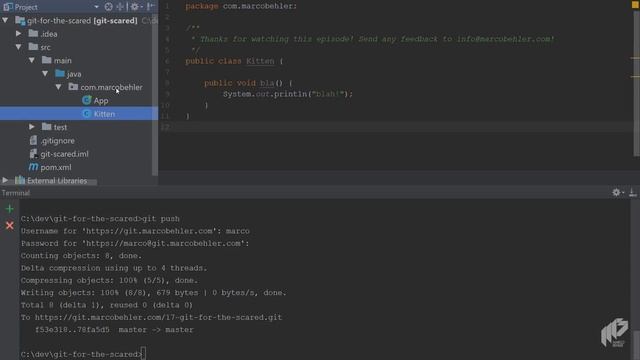Open pom.xml Maven file

56,167
